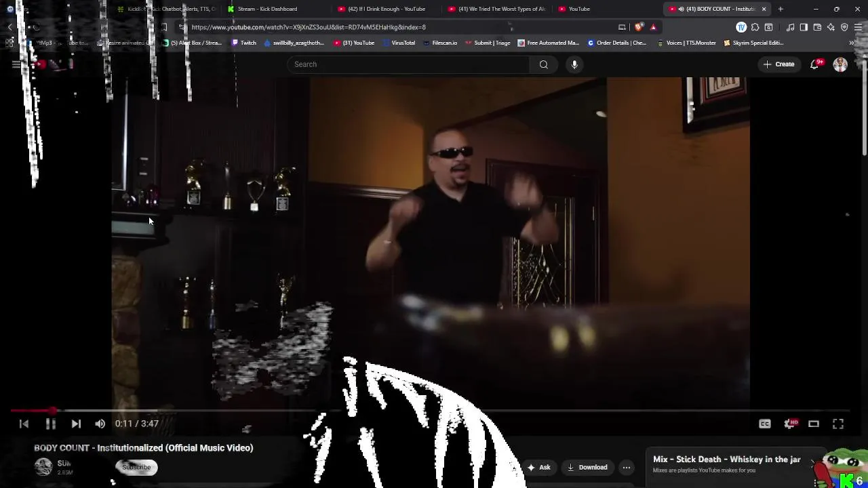The width and height of the screenshot is (868, 488).
Task: Click the browser address bar URL
Action: 309,27
